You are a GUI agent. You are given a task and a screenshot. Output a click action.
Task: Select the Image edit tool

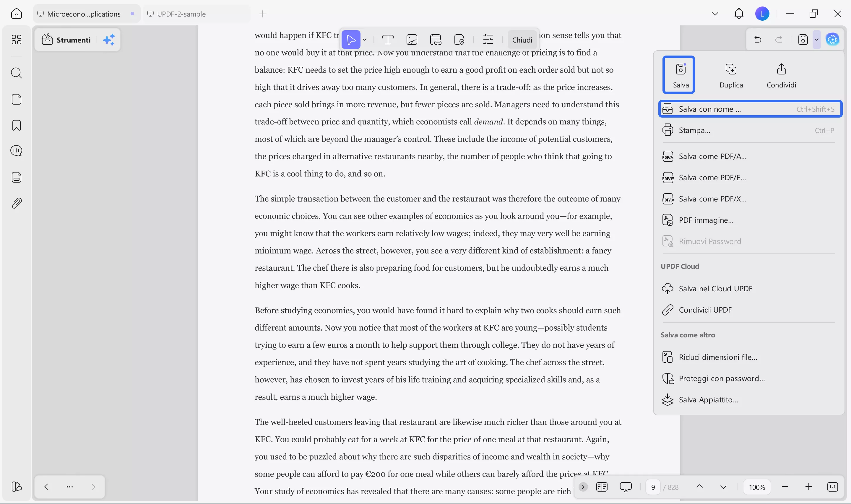click(412, 40)
